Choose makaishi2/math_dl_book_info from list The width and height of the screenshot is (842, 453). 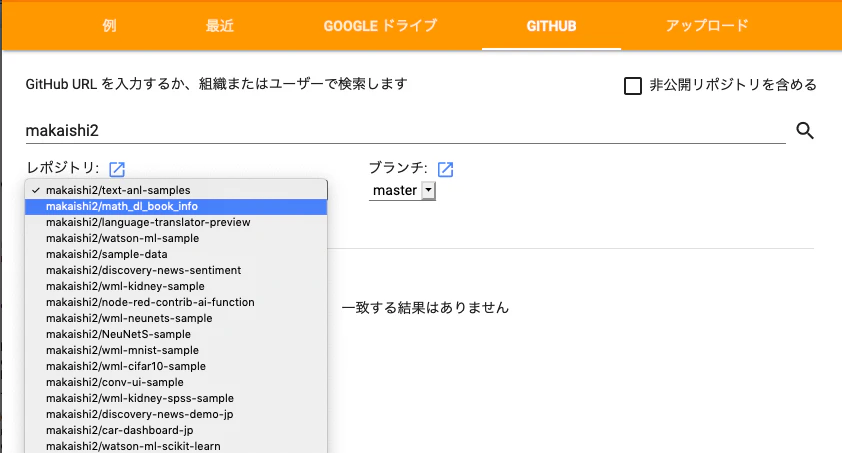[x=176, y=207]
